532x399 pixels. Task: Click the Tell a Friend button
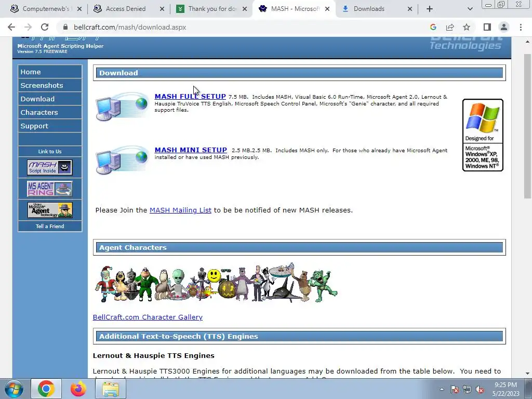coord(50,226)
